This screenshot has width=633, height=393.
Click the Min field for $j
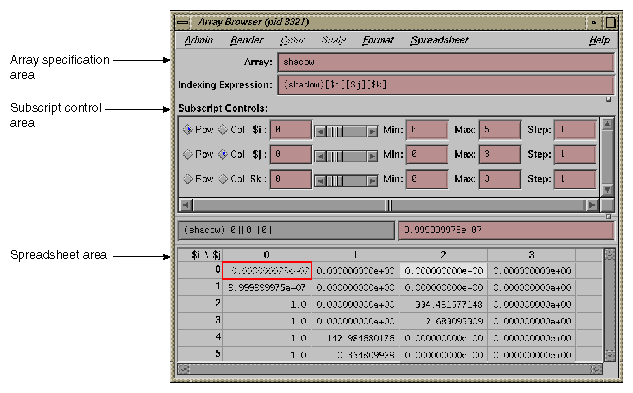click(427, 154)
